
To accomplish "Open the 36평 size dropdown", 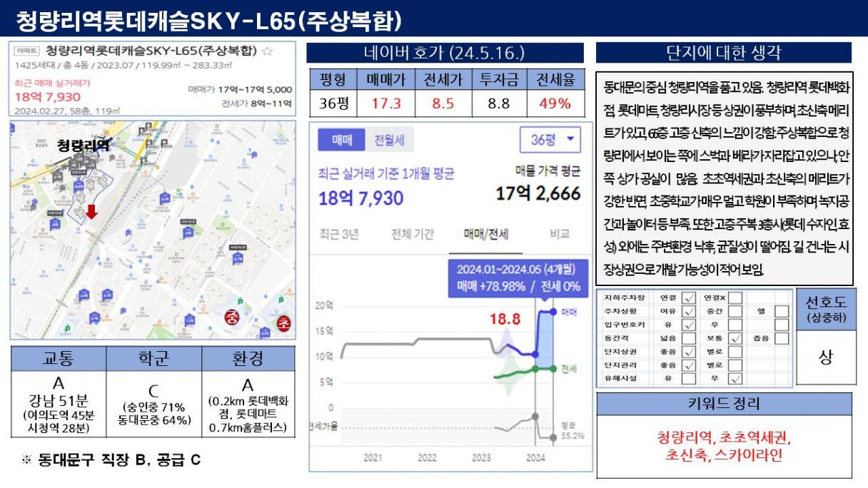I will point(550,141).
